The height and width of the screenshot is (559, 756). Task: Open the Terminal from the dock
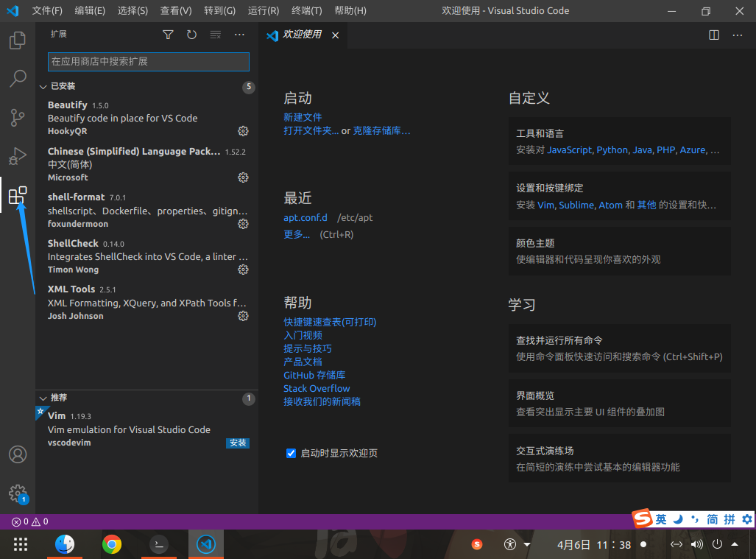pos(158,544)
